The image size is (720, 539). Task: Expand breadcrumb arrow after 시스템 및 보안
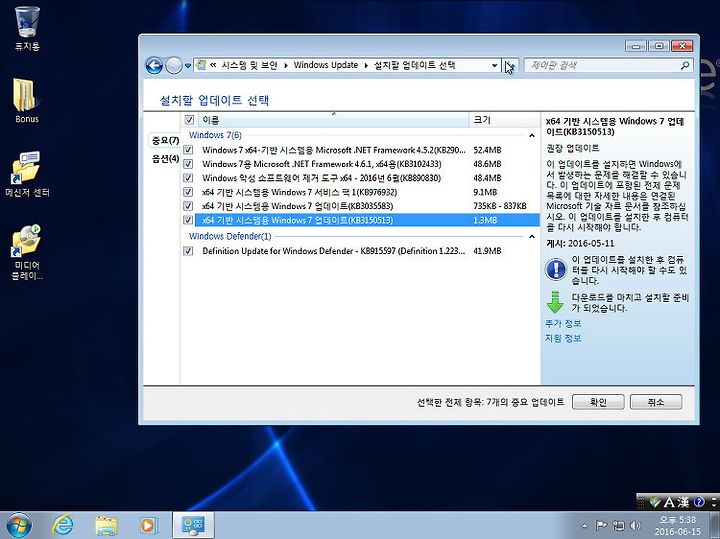[x=286, y=66]
